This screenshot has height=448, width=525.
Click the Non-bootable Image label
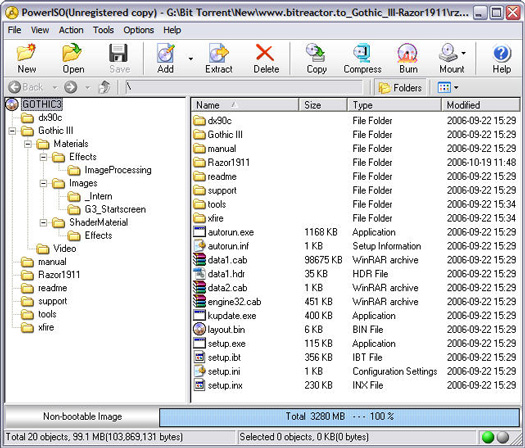coord(82,416)
